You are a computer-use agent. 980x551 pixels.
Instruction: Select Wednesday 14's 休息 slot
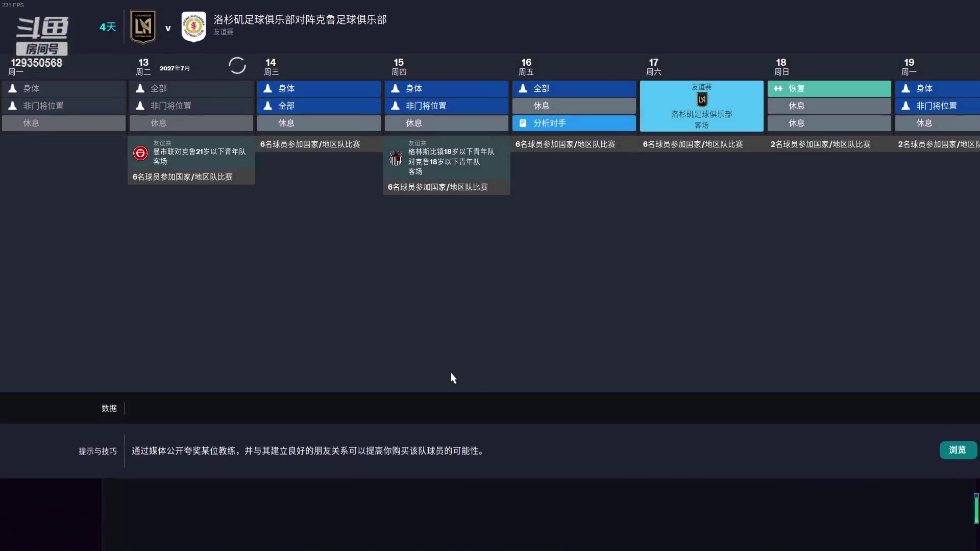point(319,123)
